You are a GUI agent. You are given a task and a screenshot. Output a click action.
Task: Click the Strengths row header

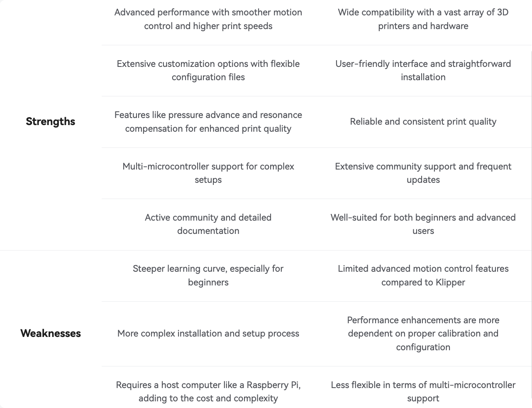tap(50, 121)
